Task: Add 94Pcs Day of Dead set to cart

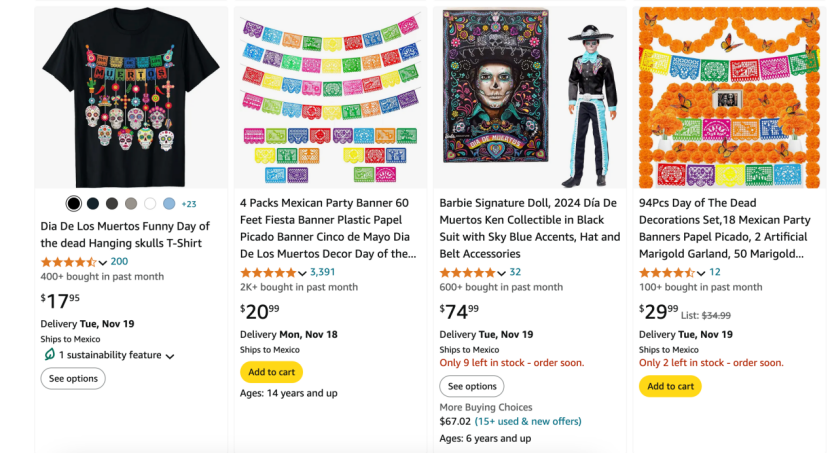Action: point(670,386)
